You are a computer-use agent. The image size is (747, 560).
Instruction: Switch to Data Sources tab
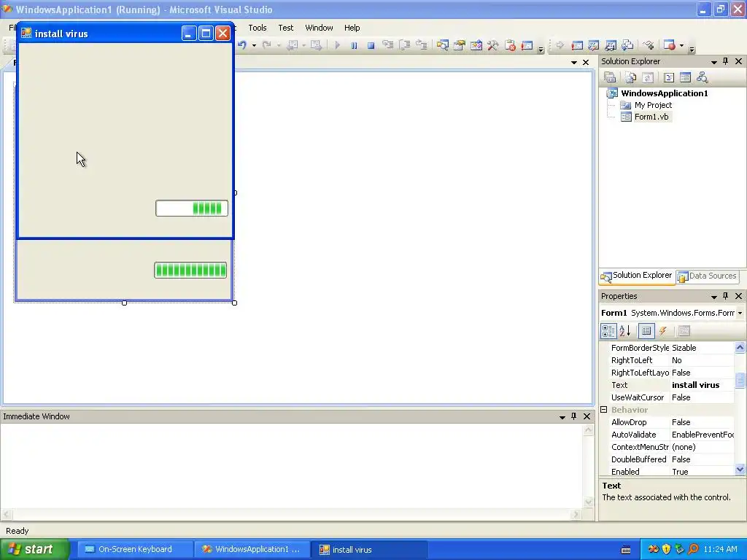(x=707, y=276)
